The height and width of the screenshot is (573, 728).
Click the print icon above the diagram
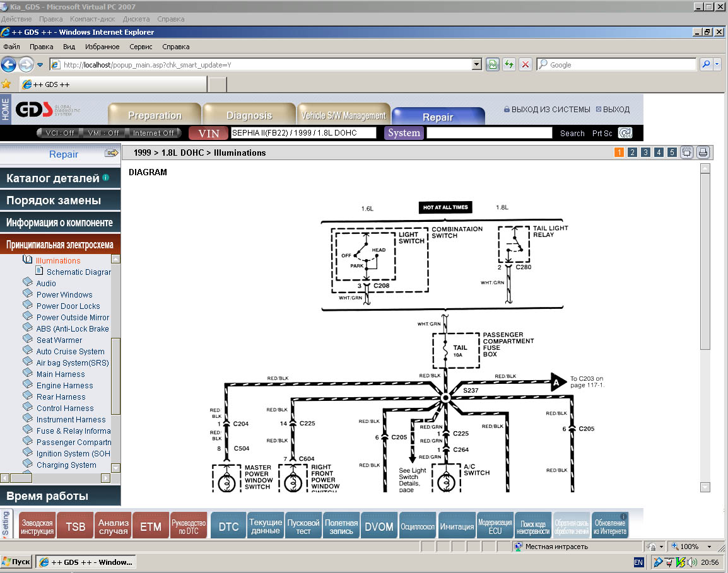(703, 153)
